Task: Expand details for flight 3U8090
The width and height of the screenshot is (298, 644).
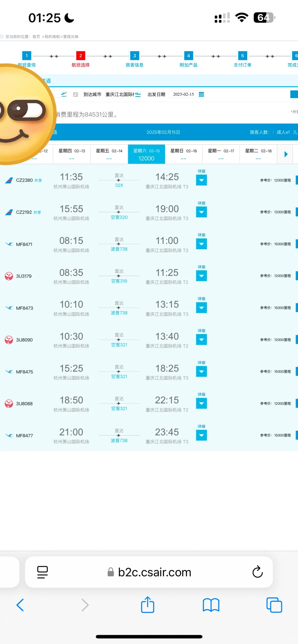Action: tap(201, 339)
